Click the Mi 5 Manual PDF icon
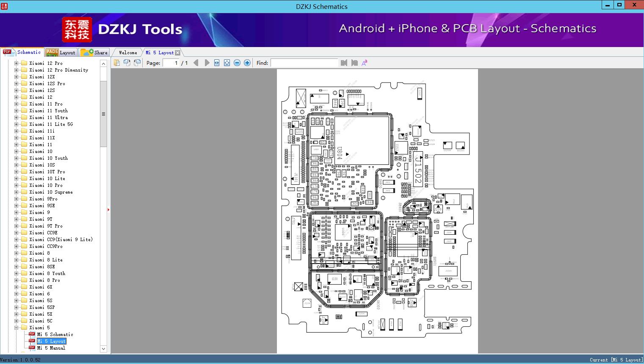This screenshot has height=364, width=644. coord(32,347)
